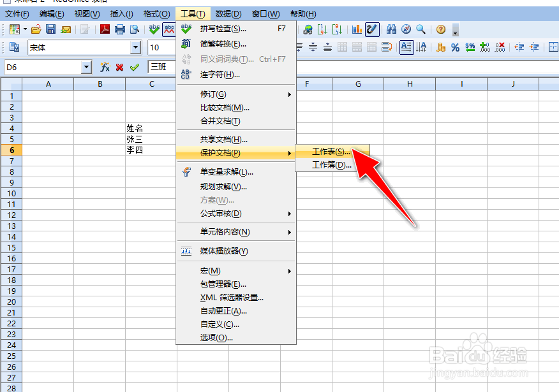Select 工作表(S) to protect the sheet
559x392 pixels.
(x=332, y=150)
